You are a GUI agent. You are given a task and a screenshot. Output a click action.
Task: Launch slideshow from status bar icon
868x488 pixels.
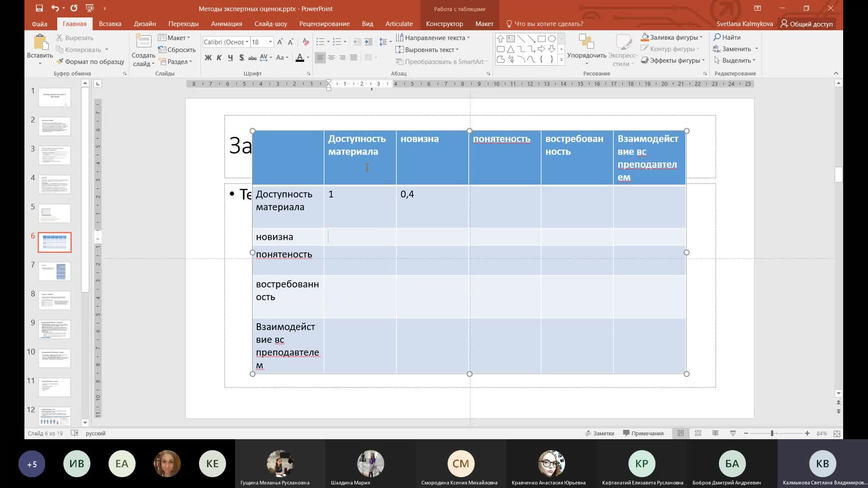point(733,433)
